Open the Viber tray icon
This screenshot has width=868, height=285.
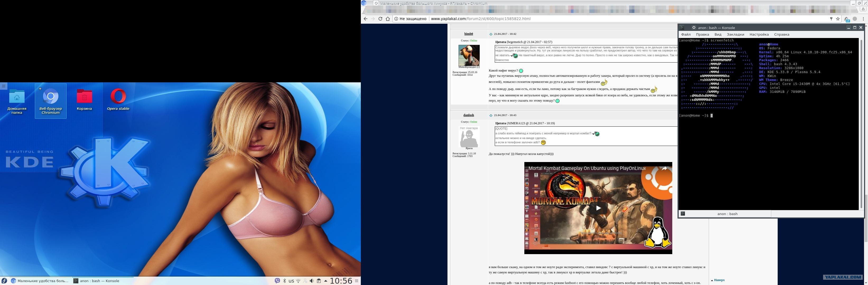click(277, 281)
